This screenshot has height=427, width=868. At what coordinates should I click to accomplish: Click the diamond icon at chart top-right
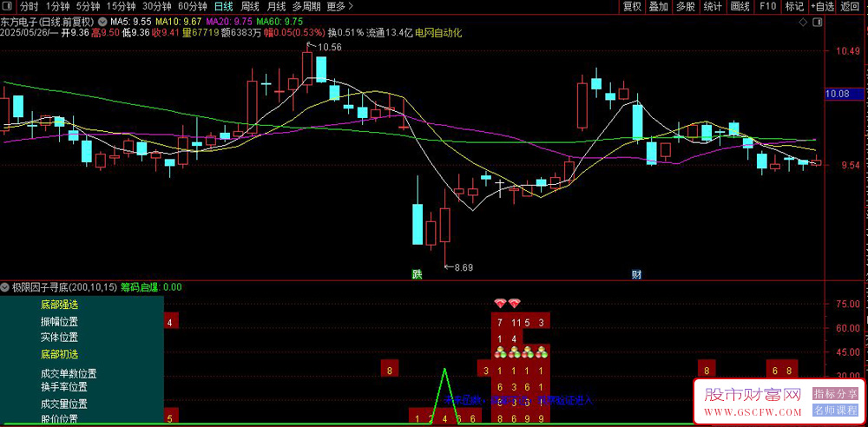click(x=803, y=23)
